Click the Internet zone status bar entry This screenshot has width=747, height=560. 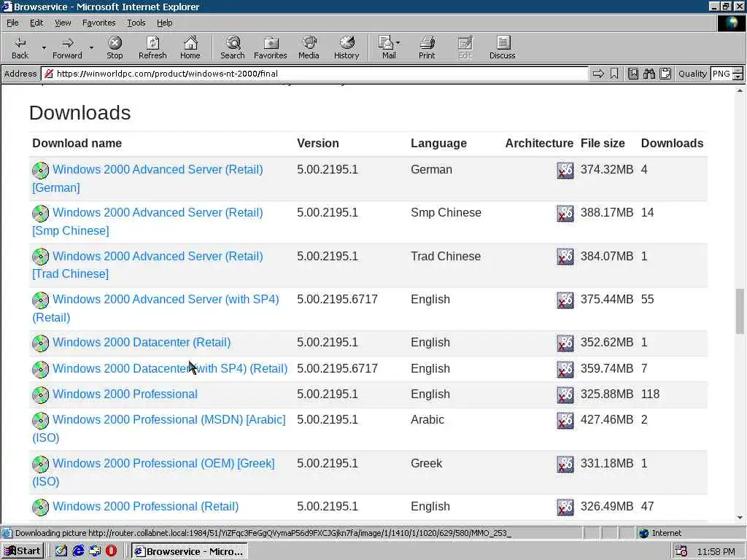click(x=660, y=533)
